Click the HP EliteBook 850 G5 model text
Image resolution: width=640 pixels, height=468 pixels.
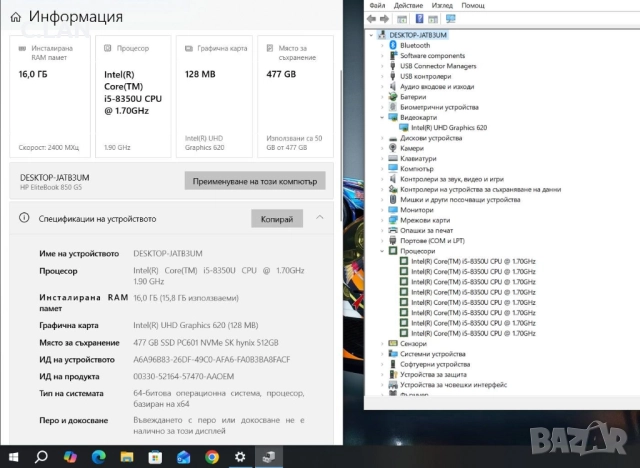click(x=51, y=187)
